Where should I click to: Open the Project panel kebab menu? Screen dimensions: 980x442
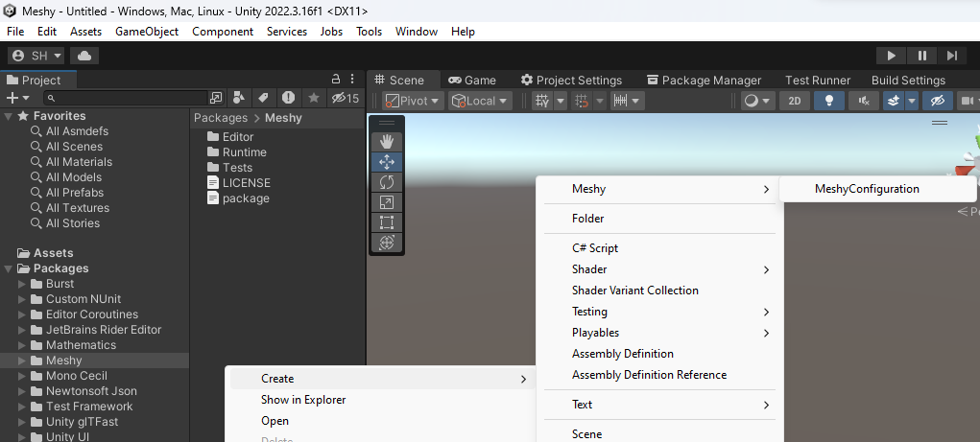coord(353,79)
